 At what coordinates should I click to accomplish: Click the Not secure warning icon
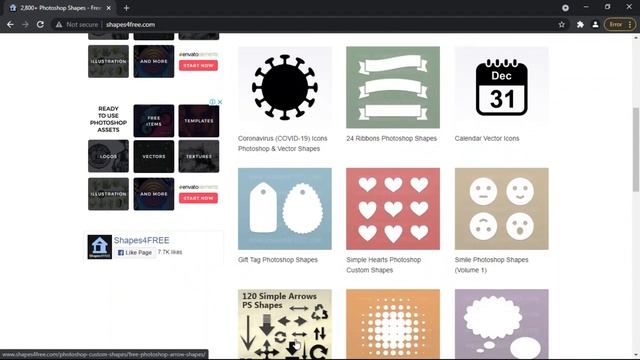[x=59, y=24]
